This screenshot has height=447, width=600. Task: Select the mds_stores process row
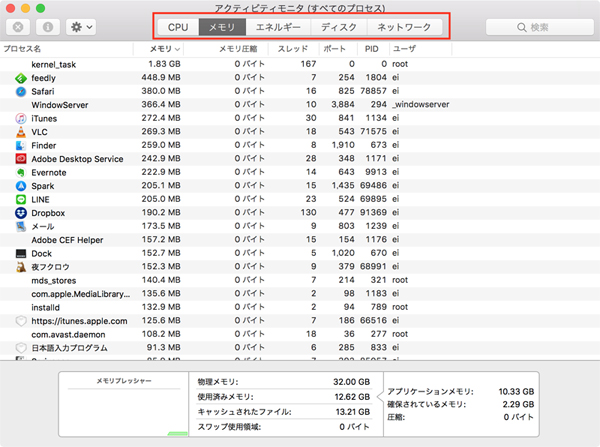click(x=300, y=281)
